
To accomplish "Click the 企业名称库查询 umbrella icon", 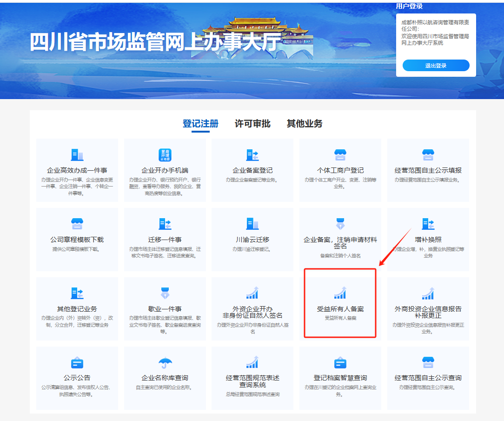I will point(165,362).
